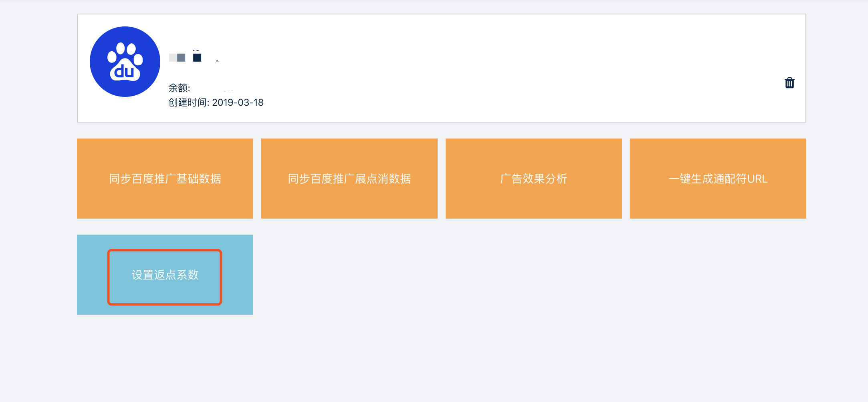Click the 余额 label
868x402 pixels.
click(x=179, y=88)
